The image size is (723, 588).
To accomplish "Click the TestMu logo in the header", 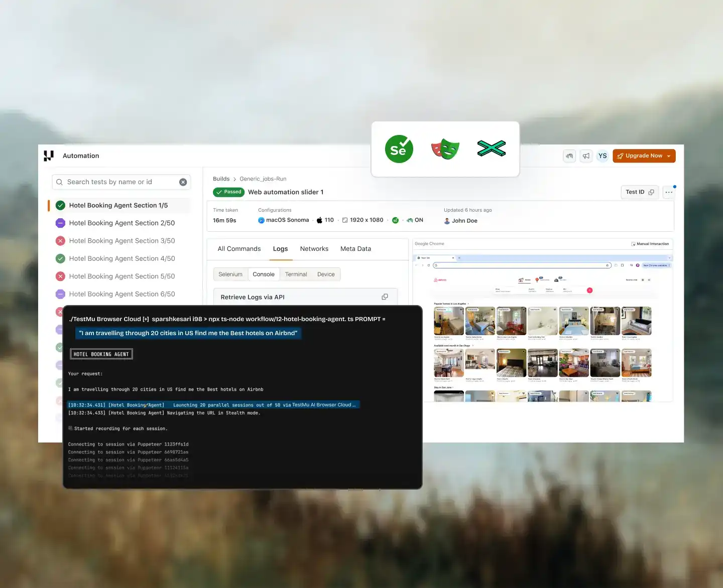I will click(x=49, y=156).
